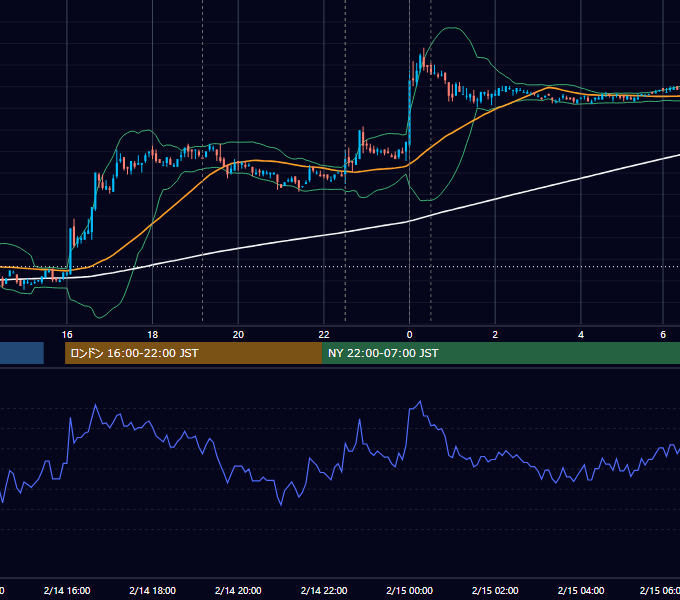The width and height of the screenshot is (680, 600).
Task: Click the 2/15 02:00 date label
Action: [495, 590]
